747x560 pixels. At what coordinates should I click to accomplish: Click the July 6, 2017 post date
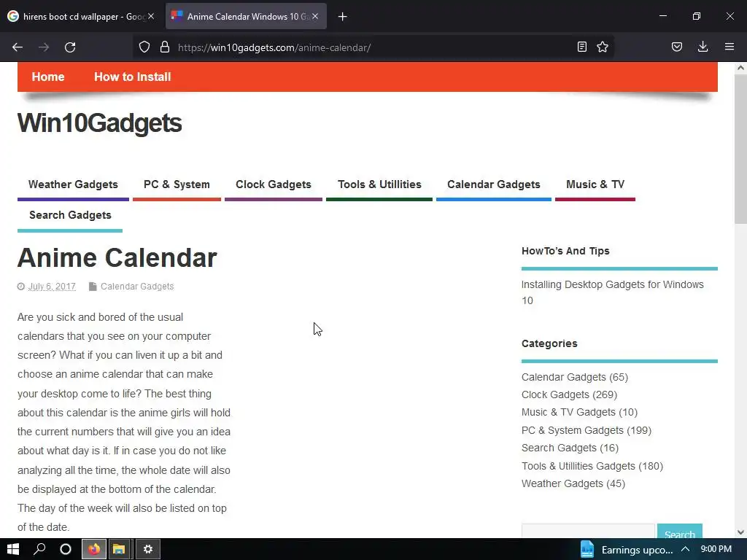point(52,286)
